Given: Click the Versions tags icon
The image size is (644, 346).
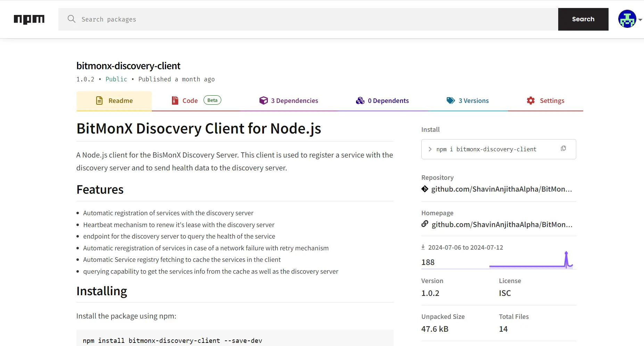Looking at the screenshot, I should pos(451,100).
